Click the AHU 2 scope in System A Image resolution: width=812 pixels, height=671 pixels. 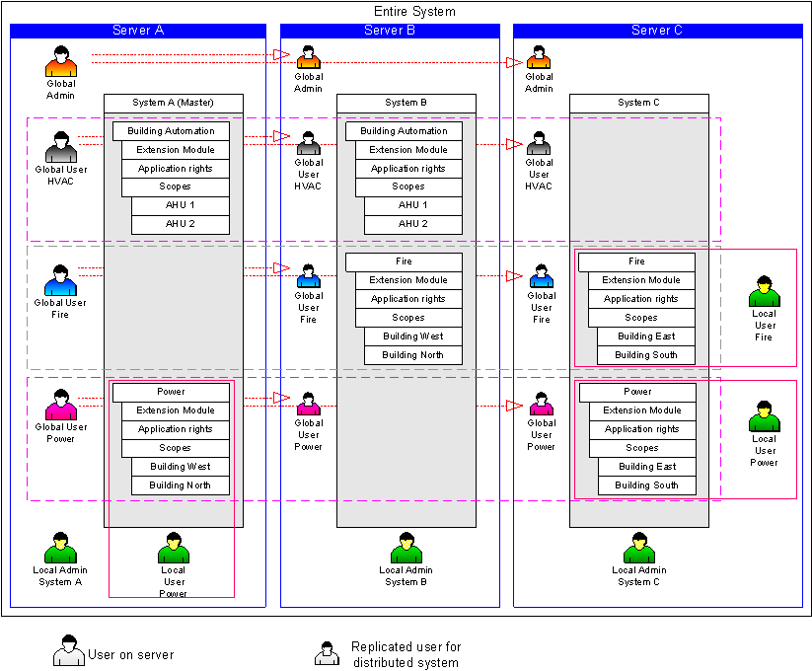point(180,224)
